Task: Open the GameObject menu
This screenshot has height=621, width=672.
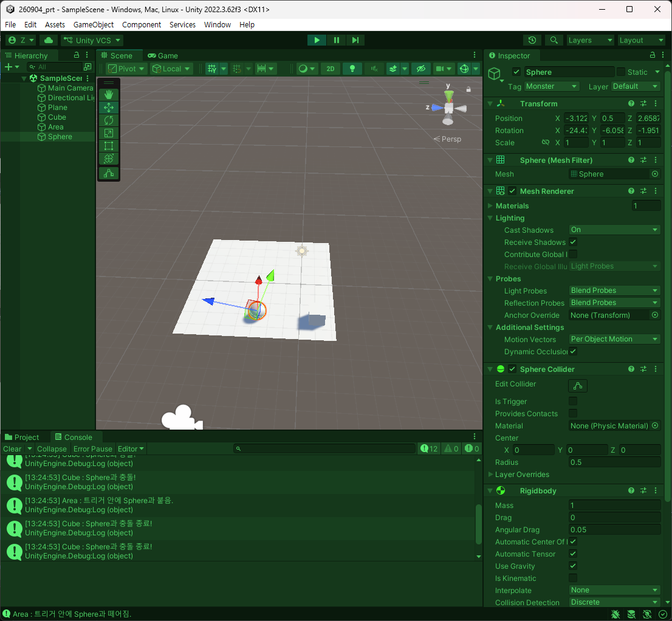Action: 94,24
